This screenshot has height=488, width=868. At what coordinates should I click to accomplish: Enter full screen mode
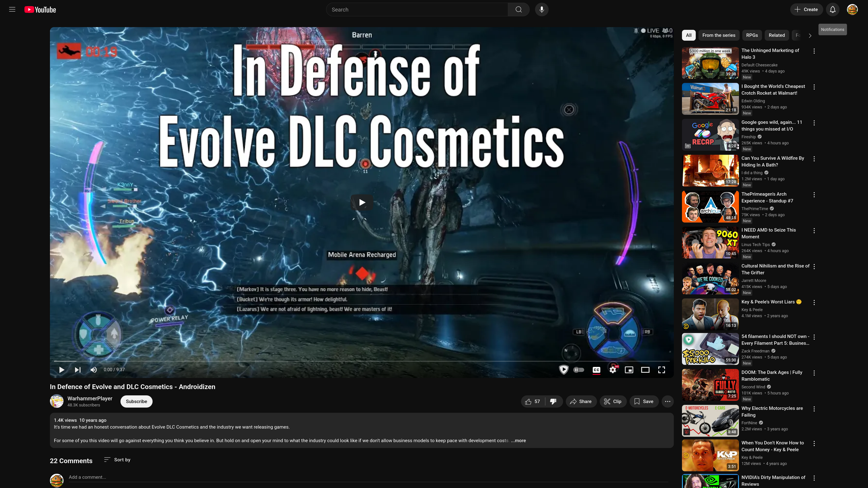click(661, 370)
